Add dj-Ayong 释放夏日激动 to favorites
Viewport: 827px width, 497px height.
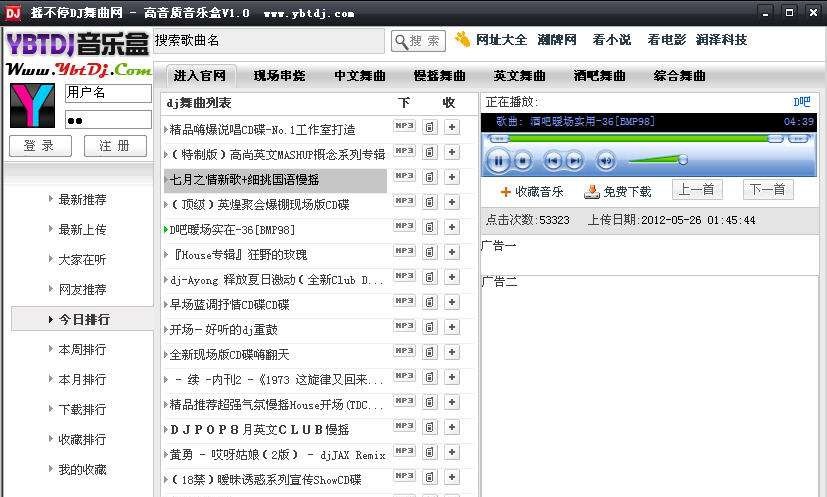click(452, 277)
